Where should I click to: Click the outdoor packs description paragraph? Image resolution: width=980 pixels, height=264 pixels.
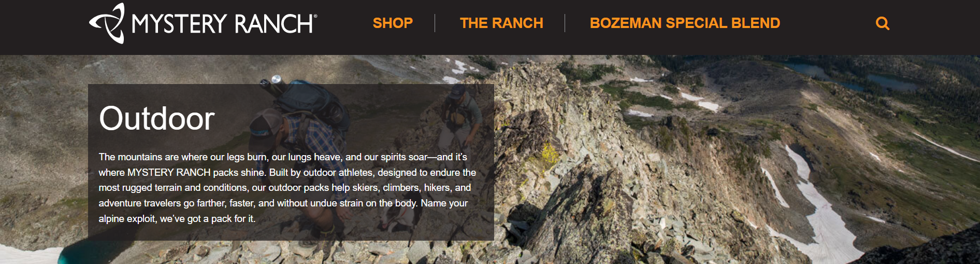[x=287, y=188]
